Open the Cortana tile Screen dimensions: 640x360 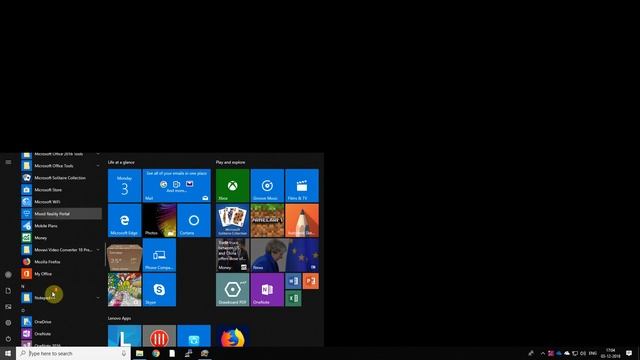tap(194, 220)
